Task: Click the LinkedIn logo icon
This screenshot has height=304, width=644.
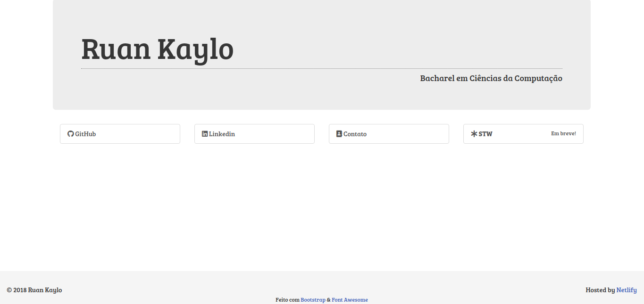Action: pyautogui.click(x=205, y=134)
